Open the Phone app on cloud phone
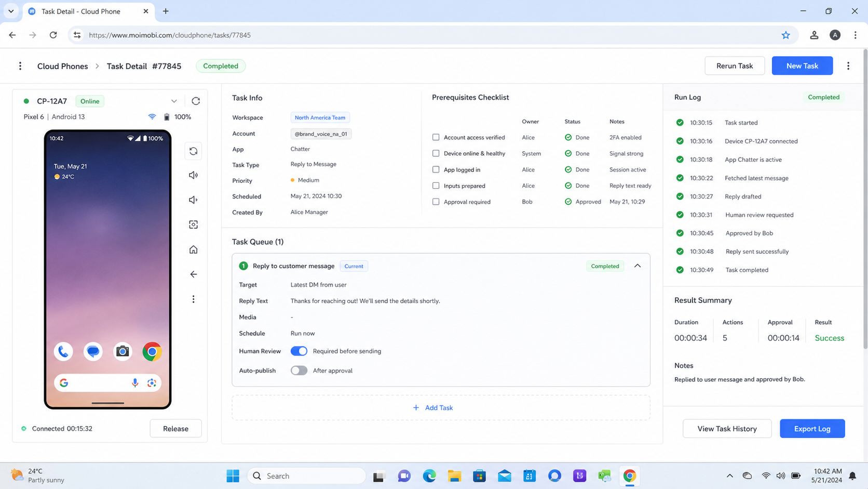 tap(63, 352)
